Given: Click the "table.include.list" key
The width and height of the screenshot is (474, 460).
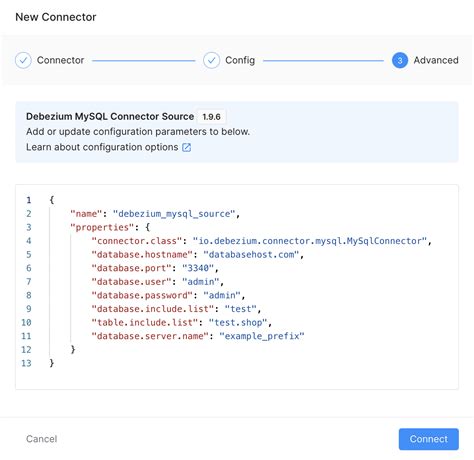Looking at the screenshot, I should (145, 322).
